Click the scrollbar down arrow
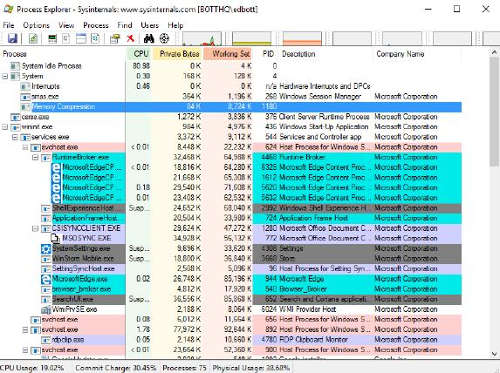The height and width of the screenshot is (373, 500). pyautogui.click(x=494, y=354)
